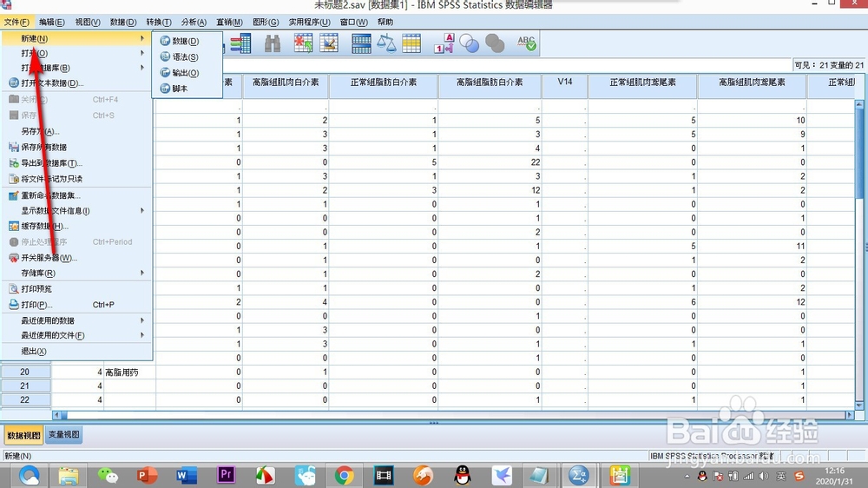This screenshot has height=488, width=868.
Task: Open the 文件(F) menu
Action: (16, 22)
